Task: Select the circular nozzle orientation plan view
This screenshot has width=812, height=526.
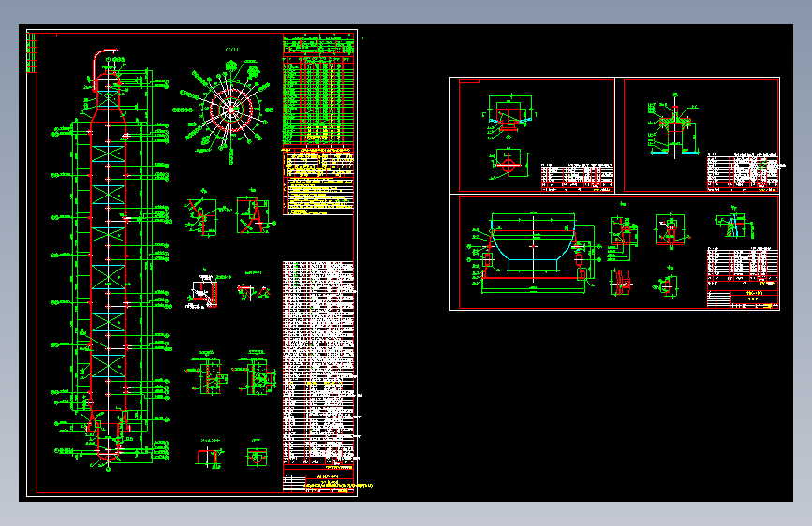Action: [x=229, y=110]
